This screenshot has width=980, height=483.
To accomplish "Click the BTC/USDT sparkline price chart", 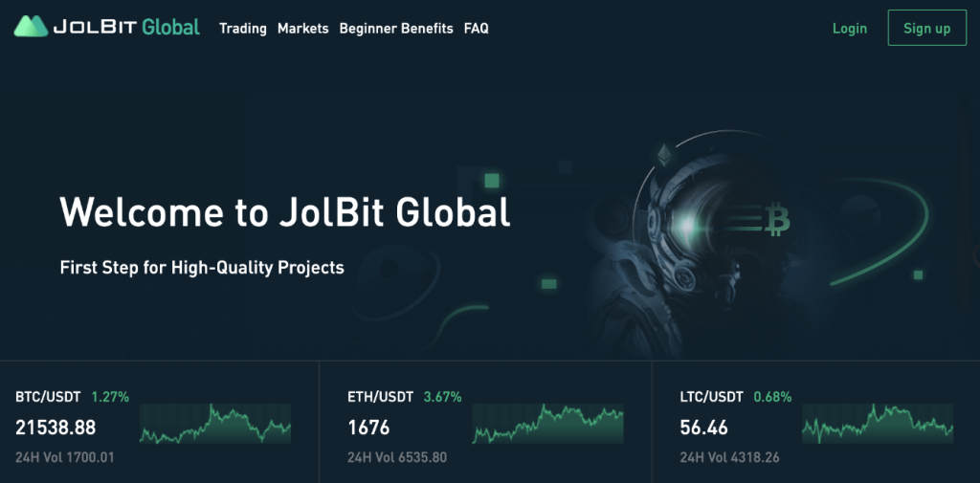I will click(x=215, y=426).
